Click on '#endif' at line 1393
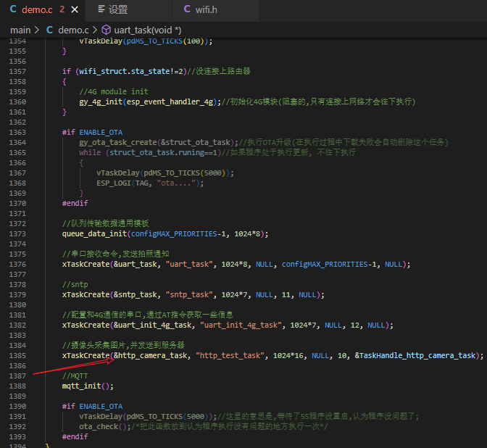Image resolution: width=487 pixels, height=448 pixels. (75, 437)
